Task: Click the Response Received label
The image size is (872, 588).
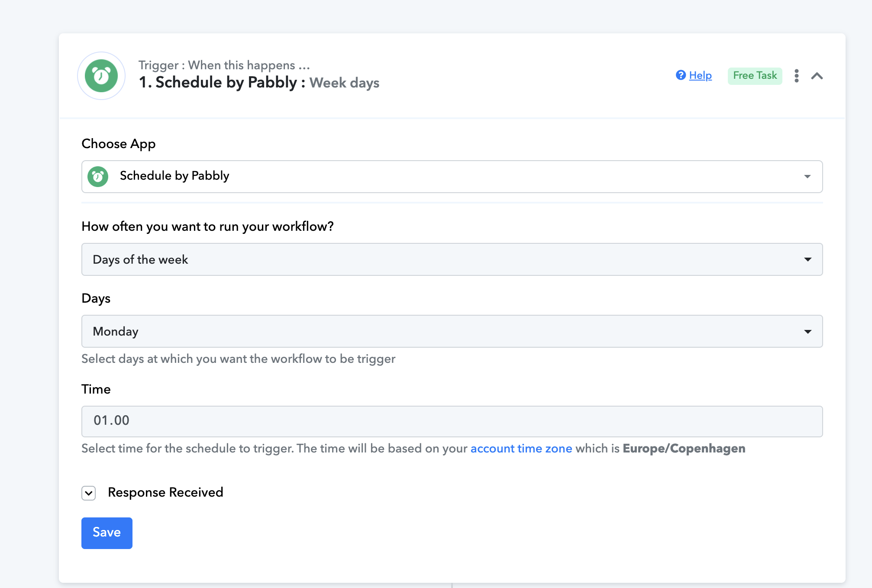Action: 165,492
